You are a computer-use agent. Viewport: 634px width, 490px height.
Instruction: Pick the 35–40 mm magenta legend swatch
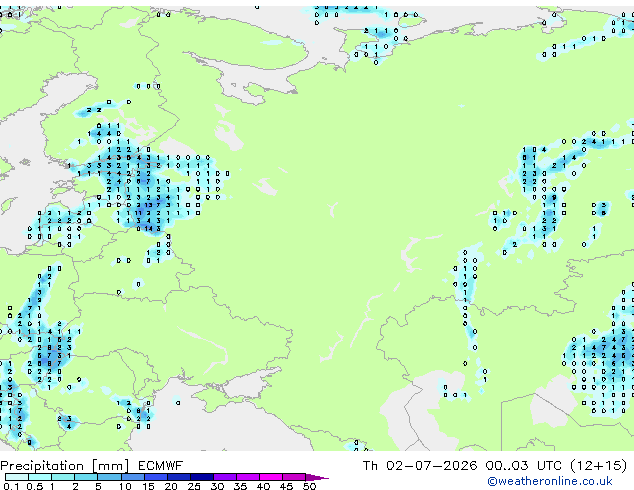(248, 477)
